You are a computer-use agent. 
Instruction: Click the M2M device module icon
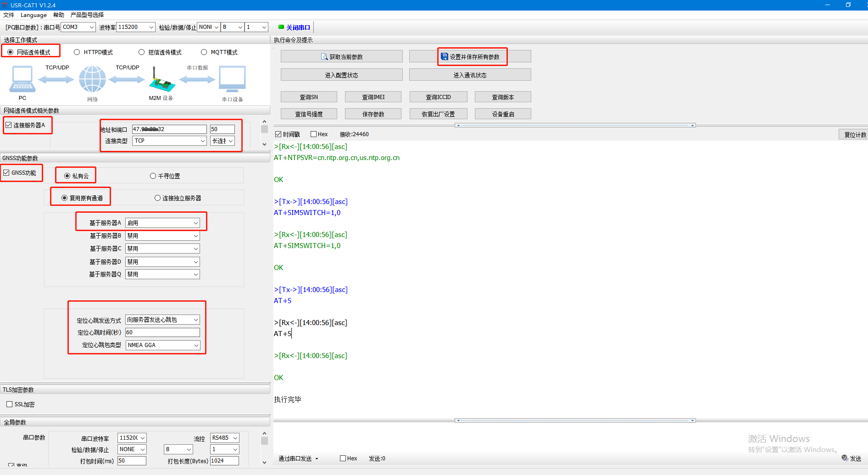[x=161, y=80]
